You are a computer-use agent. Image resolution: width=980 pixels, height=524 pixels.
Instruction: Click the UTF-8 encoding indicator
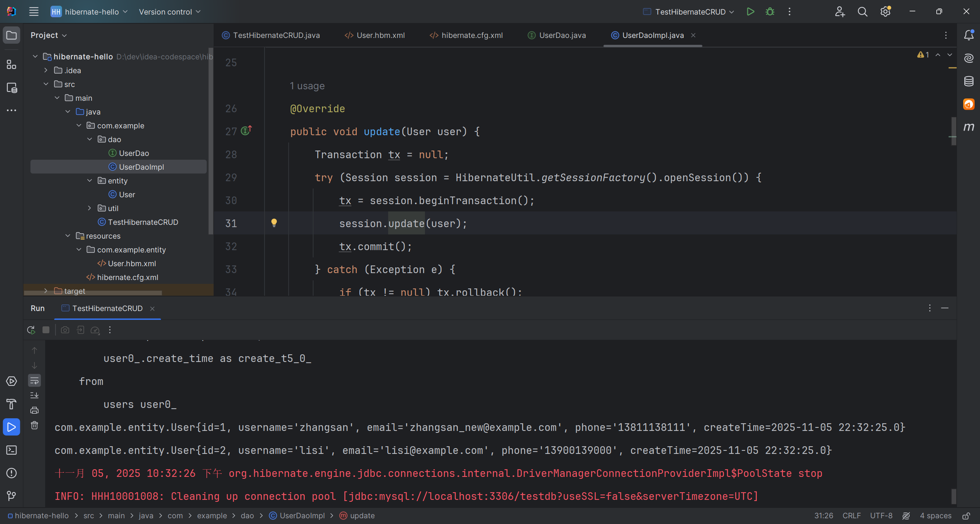pyautogui.click(x=881, y=516)
